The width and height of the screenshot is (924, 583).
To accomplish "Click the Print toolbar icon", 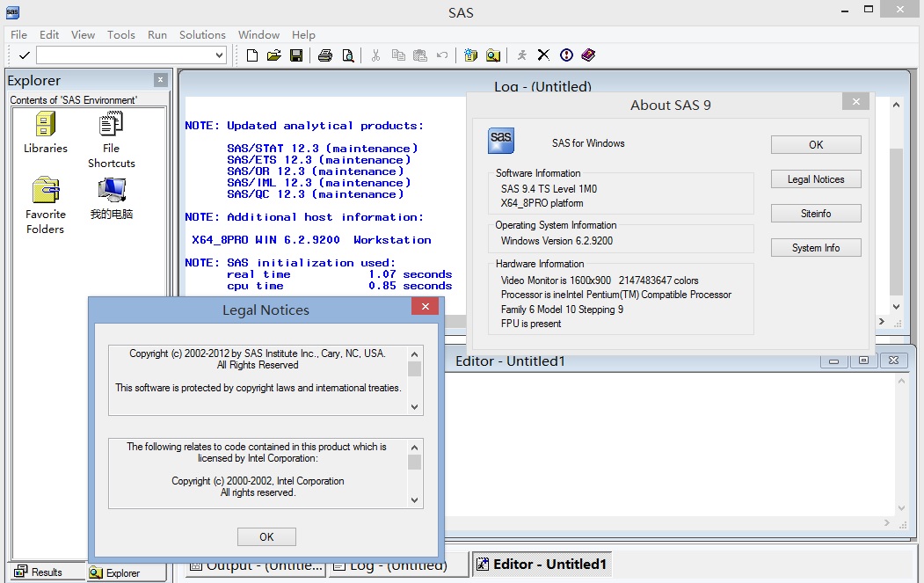I will pyautogui.click(x=325, y=55).
